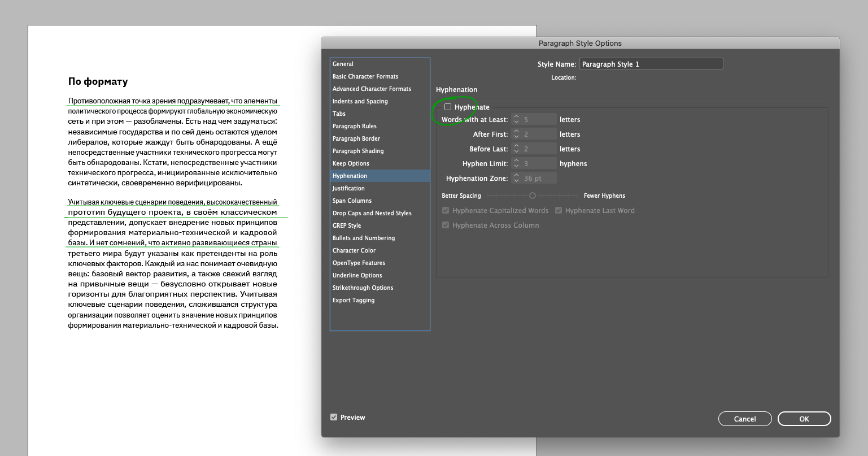The width and height of the screenshot is (868, 456).
Task: Click the Hyphen Limit value field
Action: [x=539, y=163]
